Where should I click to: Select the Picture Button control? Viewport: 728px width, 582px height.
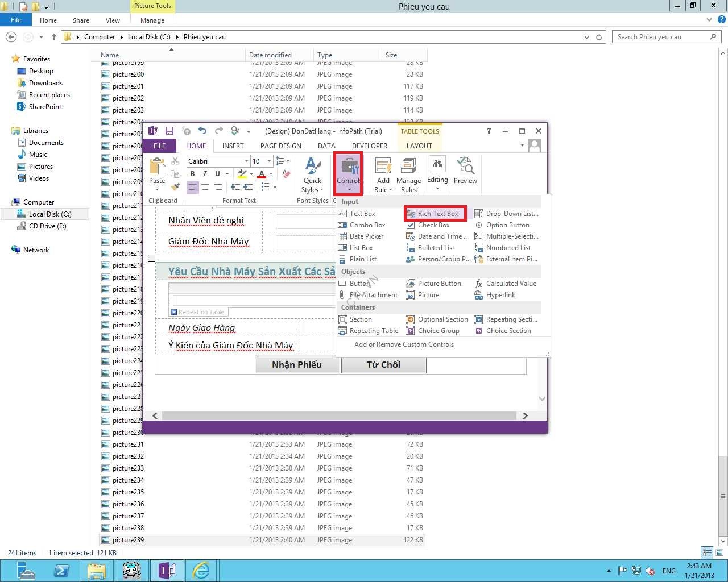coord(439,284)
